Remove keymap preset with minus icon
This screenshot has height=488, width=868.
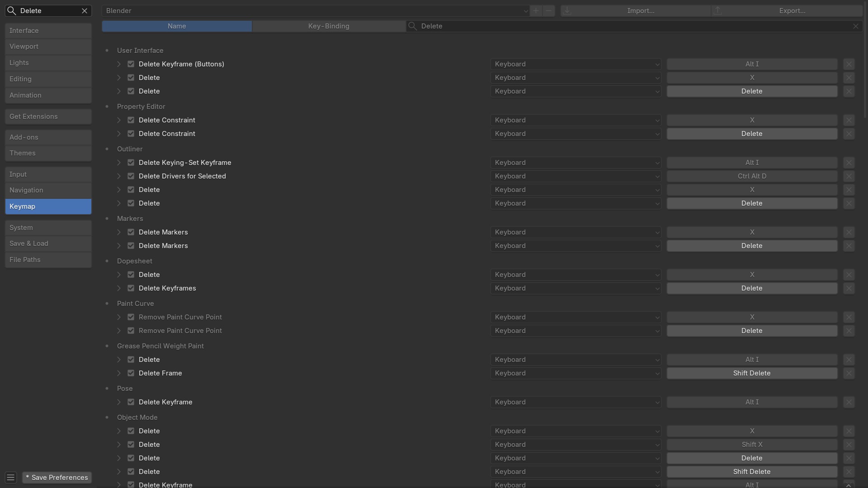(x=548, y=11)
